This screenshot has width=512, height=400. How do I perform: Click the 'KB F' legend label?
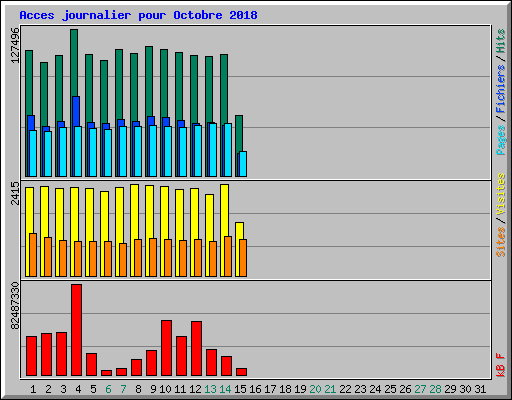tap(501, 365)
